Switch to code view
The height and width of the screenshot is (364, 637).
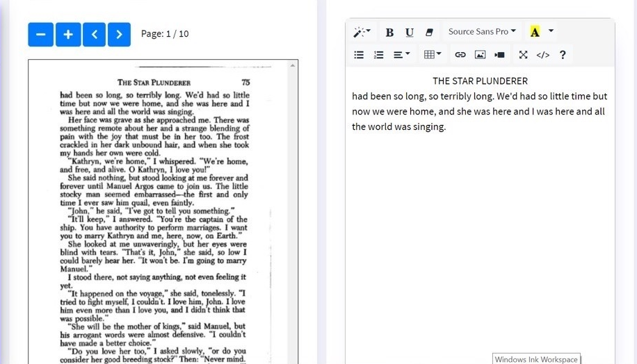[x=542, y=55]
